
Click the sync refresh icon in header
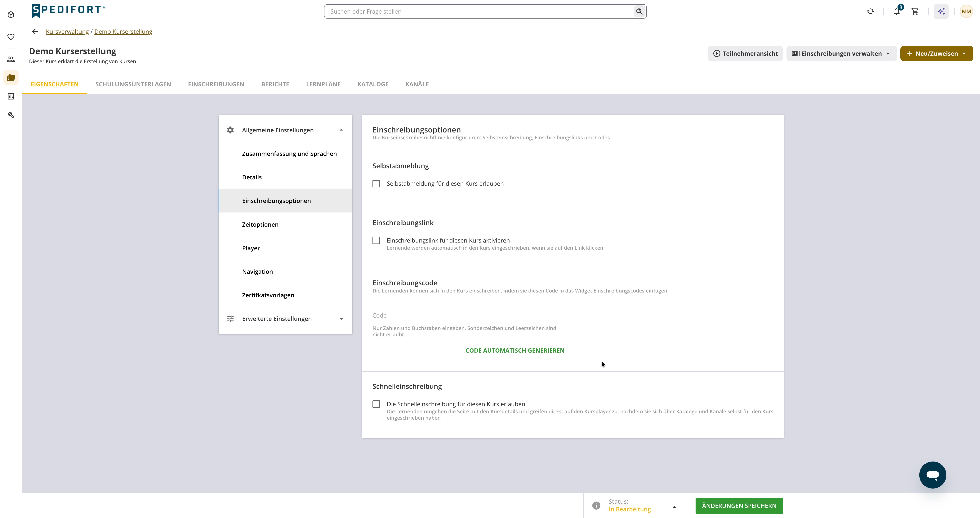point(871,11)
